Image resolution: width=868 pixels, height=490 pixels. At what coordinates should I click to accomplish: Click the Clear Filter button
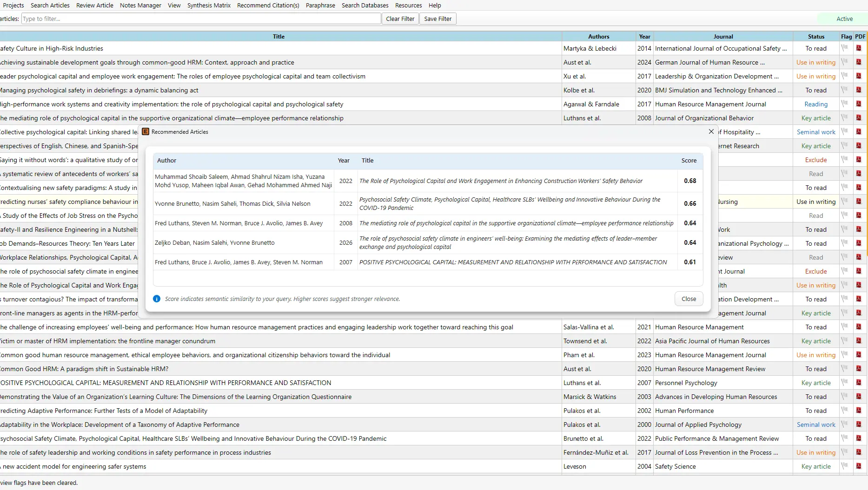point(400,19)
